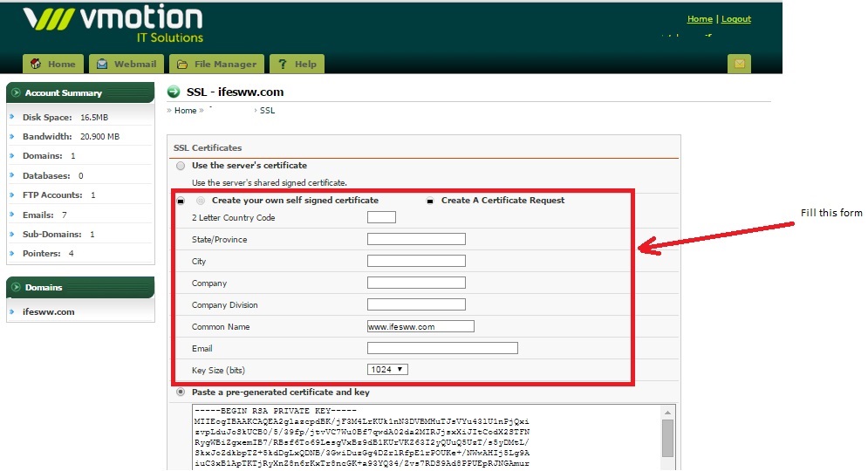Image resolution: width=868 pixels, height=471 pixels.
Task: Select 'Paste a pre-generated certificate and key'
Action: pyautogui.click(x=181, y=392)
